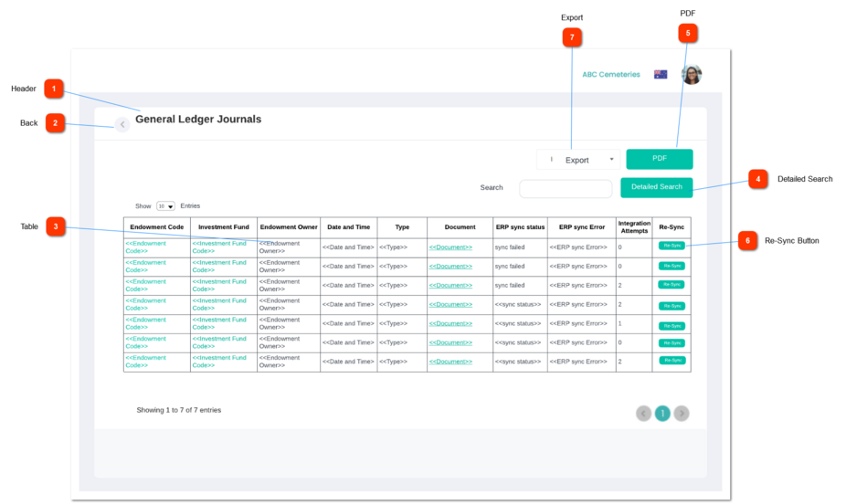Click the Type column header
The image size is (846, 504).
coord(402,227)
